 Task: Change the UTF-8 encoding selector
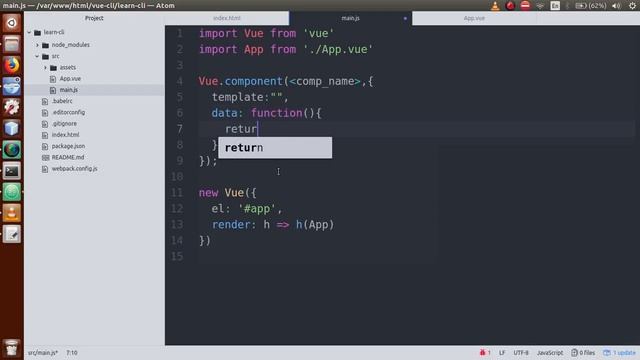pyautogui.click(x=521, y=353)
